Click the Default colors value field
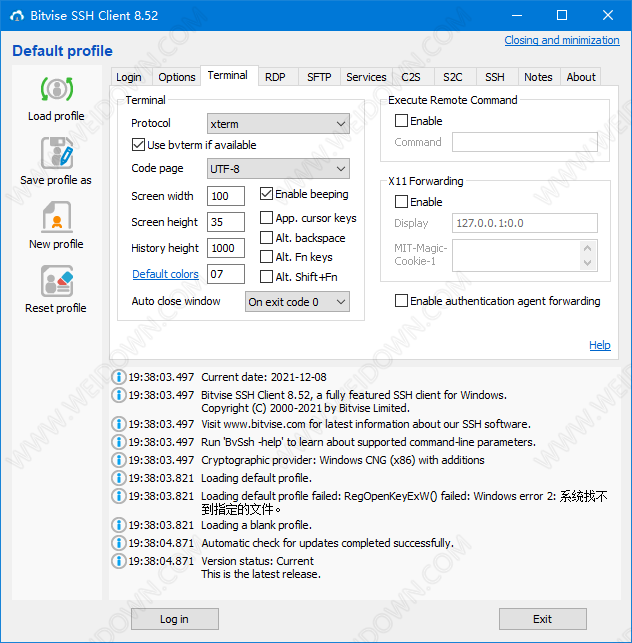This screenshot has width=632, height=643. pyautogui.click(x=226, y=274)
